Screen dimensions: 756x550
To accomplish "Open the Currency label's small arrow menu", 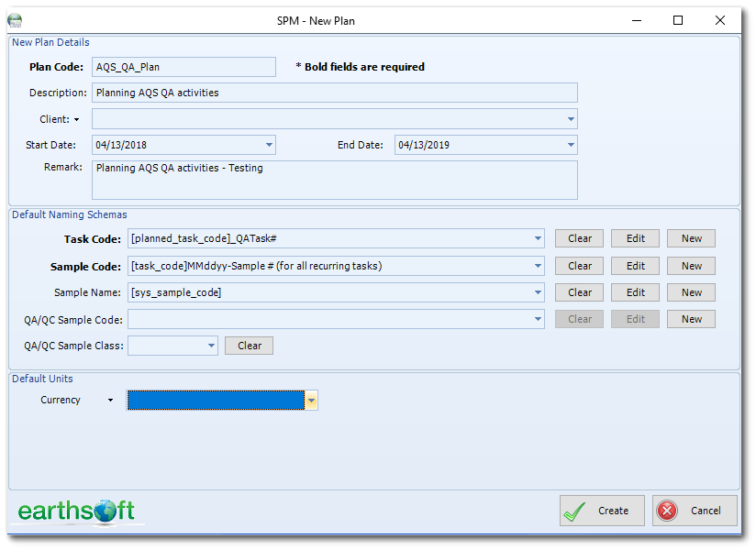I will [x=111, y=401].
